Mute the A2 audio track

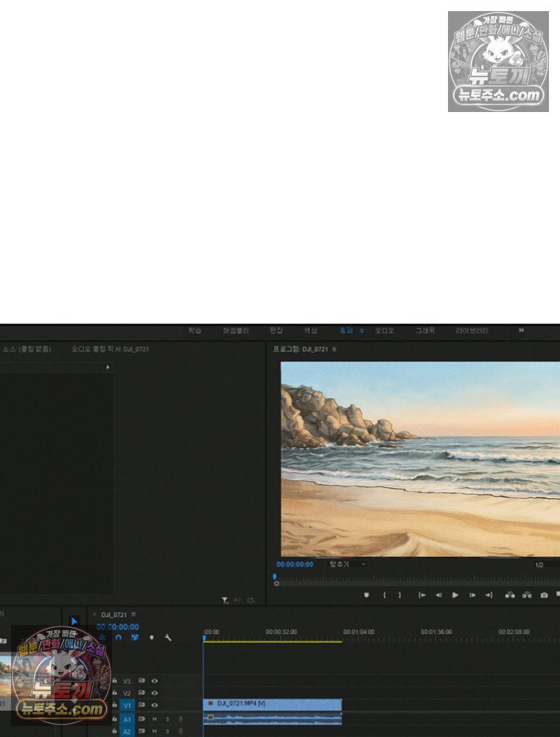[154, 731]
